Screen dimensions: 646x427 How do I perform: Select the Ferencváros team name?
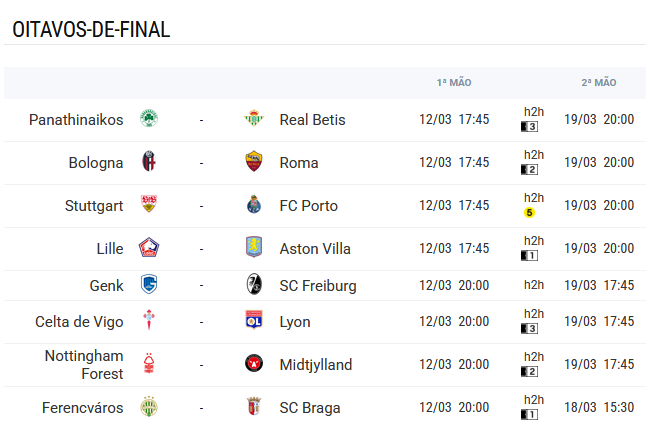pyautogui.click(x=83, y=407)
